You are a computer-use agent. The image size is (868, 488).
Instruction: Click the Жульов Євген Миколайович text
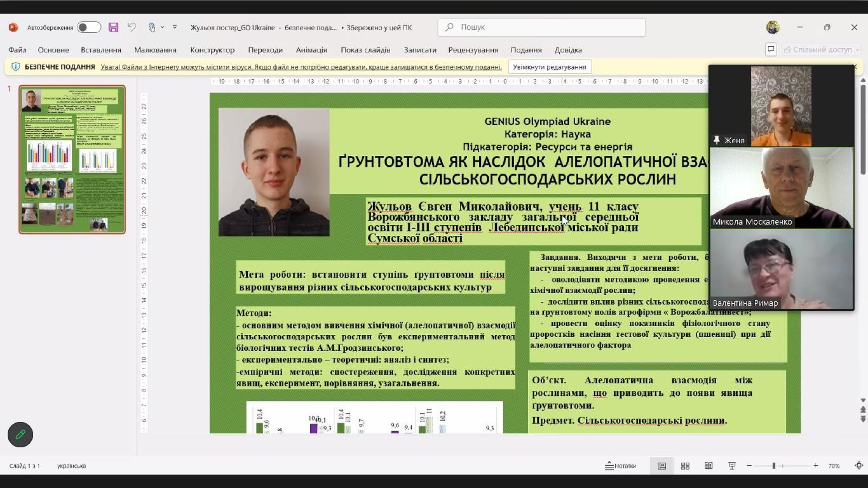[454, 206]
